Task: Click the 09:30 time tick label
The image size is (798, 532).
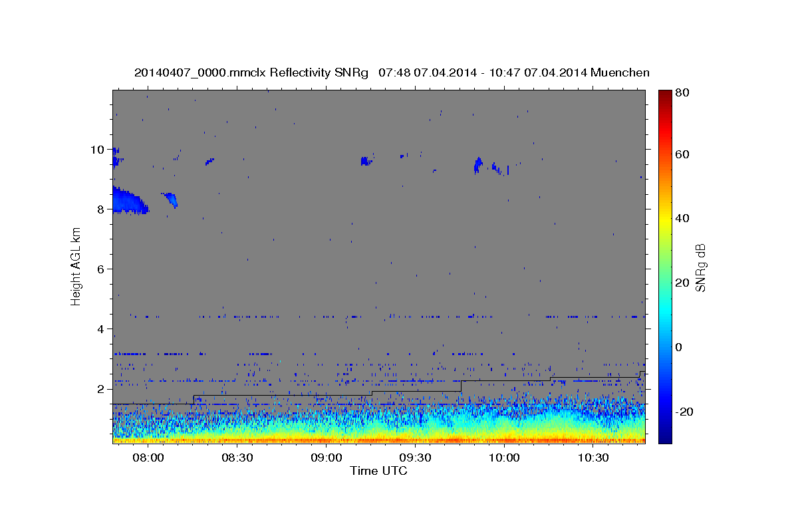Action: 416,458
